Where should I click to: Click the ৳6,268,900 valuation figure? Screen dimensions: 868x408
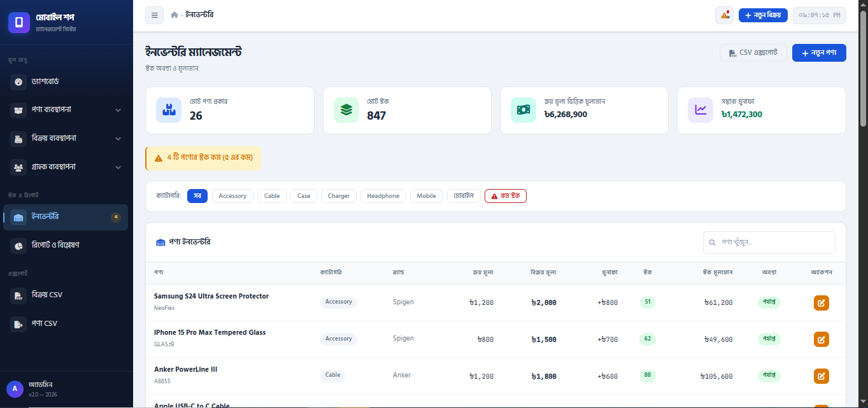[x=566, y=115]
